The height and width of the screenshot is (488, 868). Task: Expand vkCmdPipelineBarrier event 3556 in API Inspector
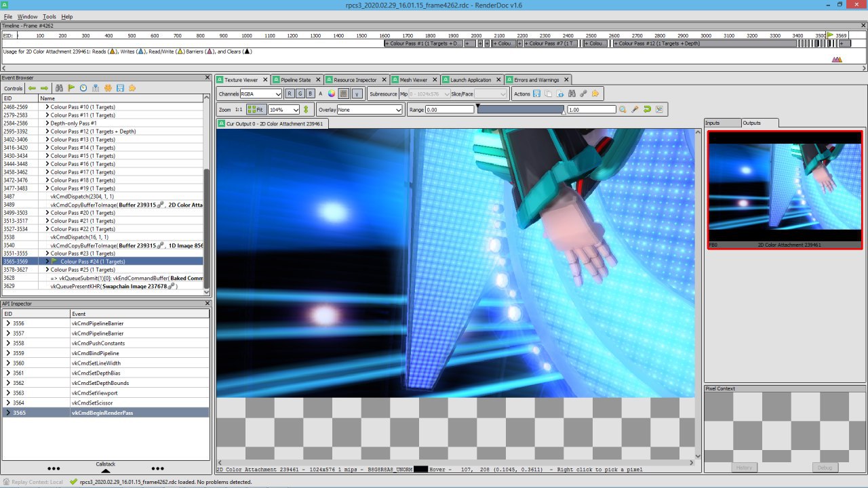click(x=7, y=323)
